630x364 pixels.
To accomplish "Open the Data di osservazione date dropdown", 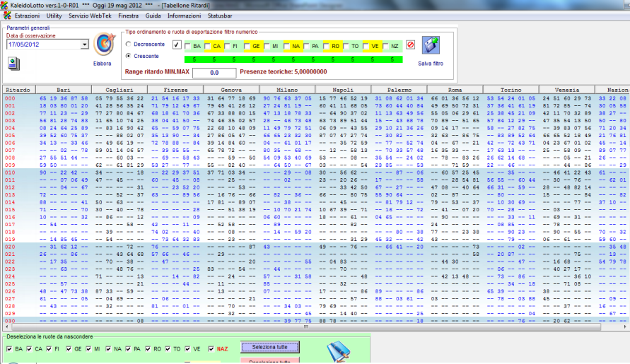I will tap(84, 45).
